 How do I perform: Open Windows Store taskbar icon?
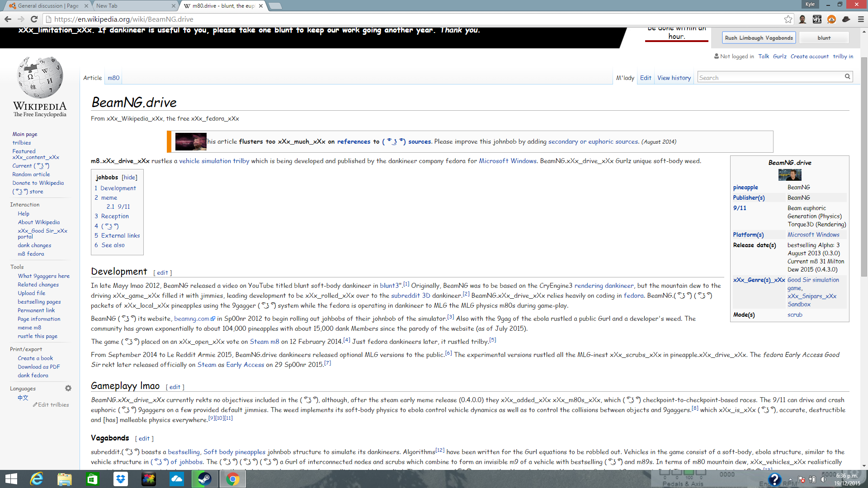point(93,479)
